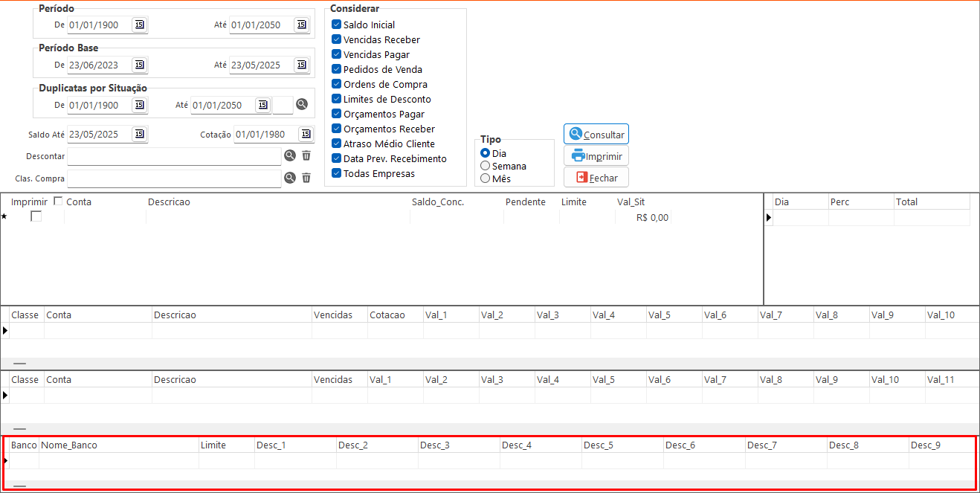
Task: Click search icon beside Descontar field
Action: click(x=290, y=156)
